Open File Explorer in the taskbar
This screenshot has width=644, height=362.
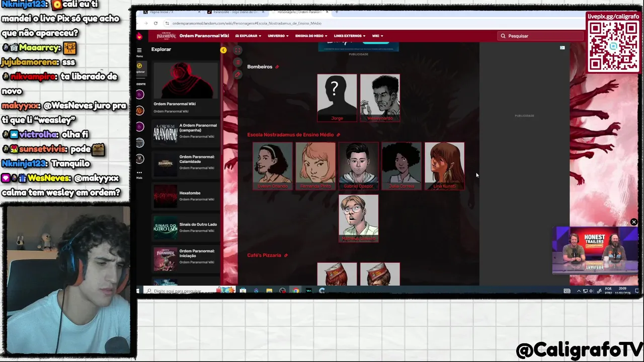[x=269, y=291]
